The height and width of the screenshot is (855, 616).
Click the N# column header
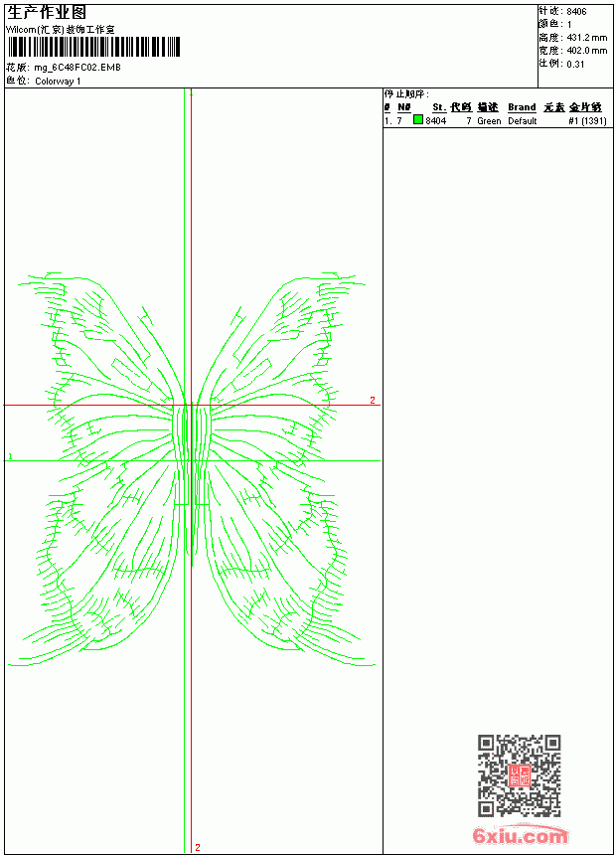coord(404,107)
